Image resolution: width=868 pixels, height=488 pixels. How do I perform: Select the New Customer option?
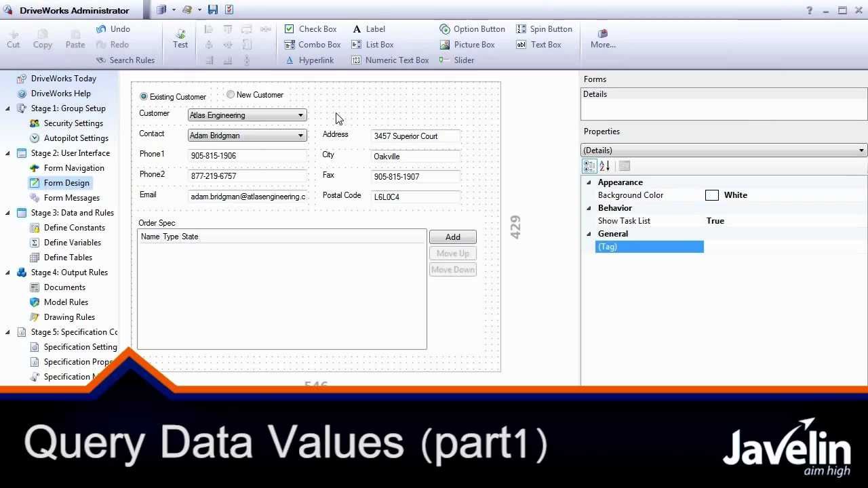coord(255,95)
